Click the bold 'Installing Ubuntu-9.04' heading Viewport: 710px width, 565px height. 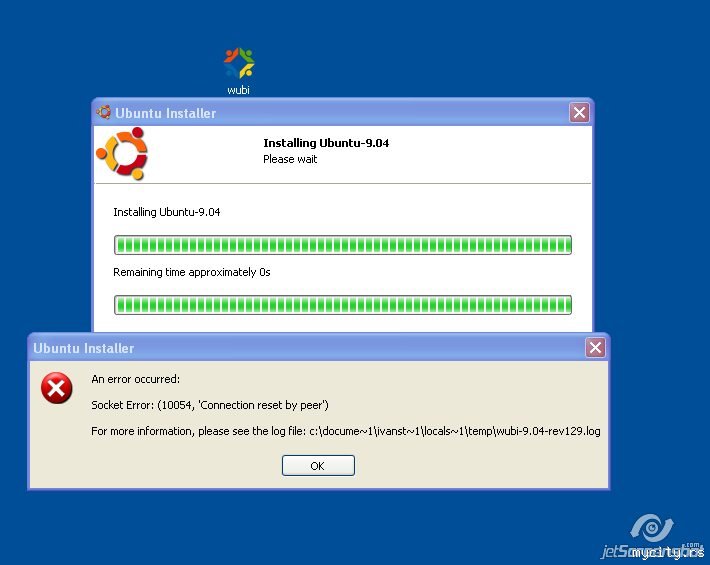pyautogui.click(x=326, y=143)
